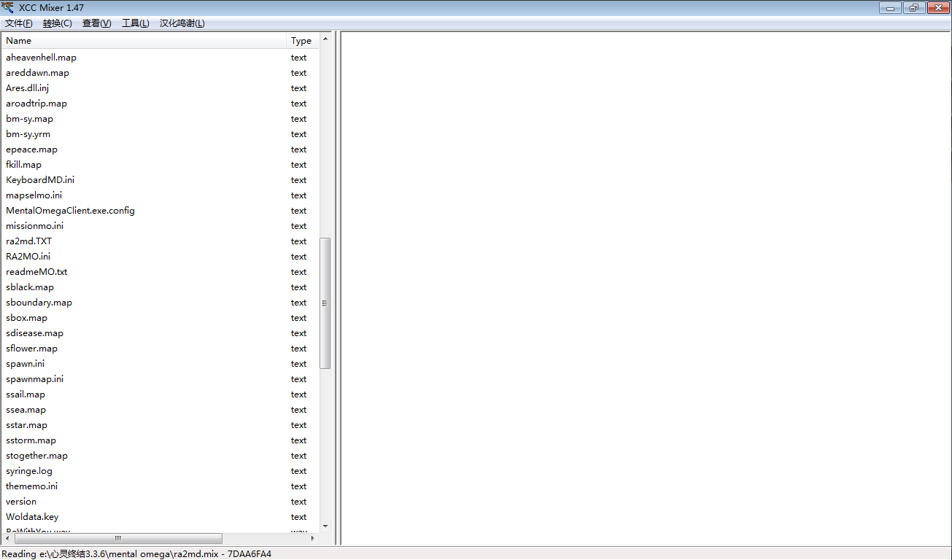The height and width of the screenshot is (560, 952).
Task: Click the horizontal scroll-right arrow
Action: tap(314, 538)
